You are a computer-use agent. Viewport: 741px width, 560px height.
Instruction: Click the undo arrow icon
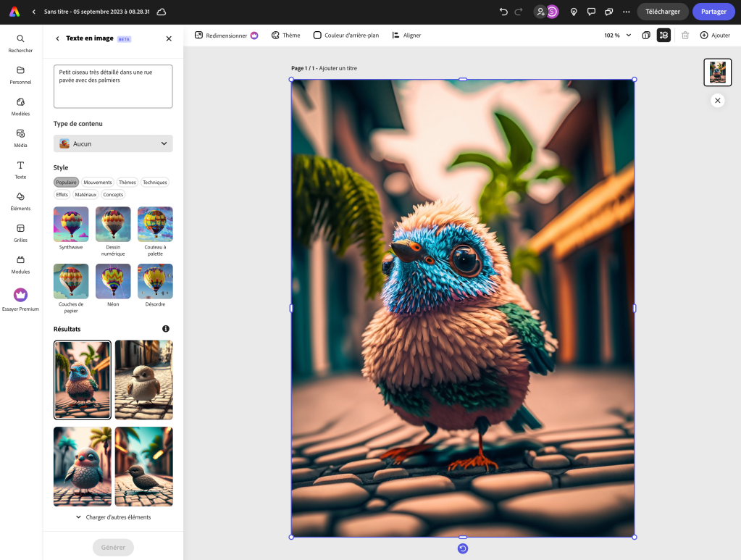(x=503, y=12)
